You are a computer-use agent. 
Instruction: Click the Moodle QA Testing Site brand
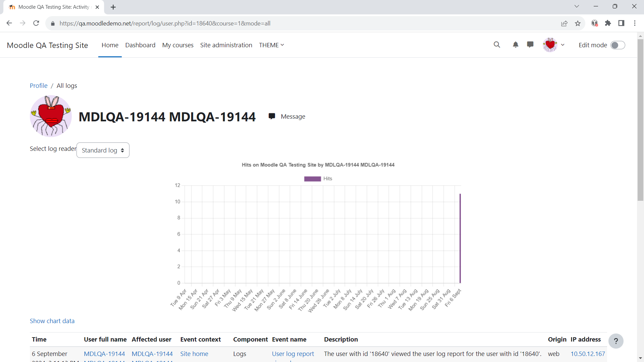(x=47, y=45)
